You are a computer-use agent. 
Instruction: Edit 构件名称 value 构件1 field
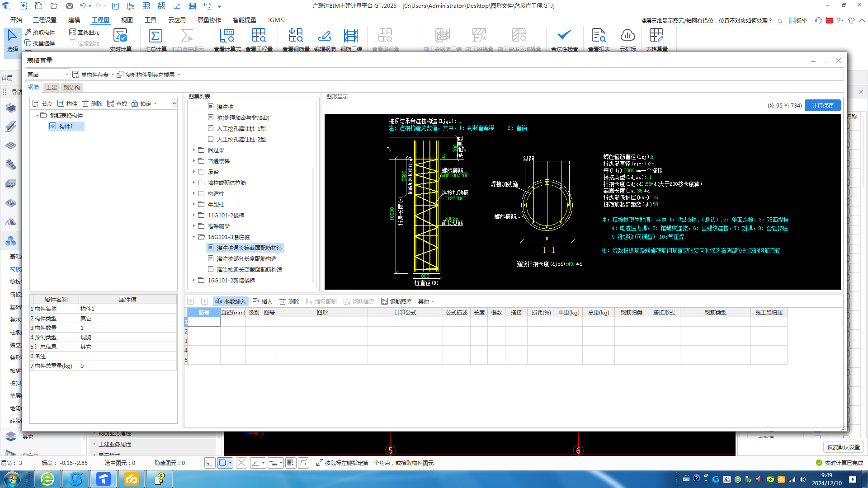tap(127, 309)
